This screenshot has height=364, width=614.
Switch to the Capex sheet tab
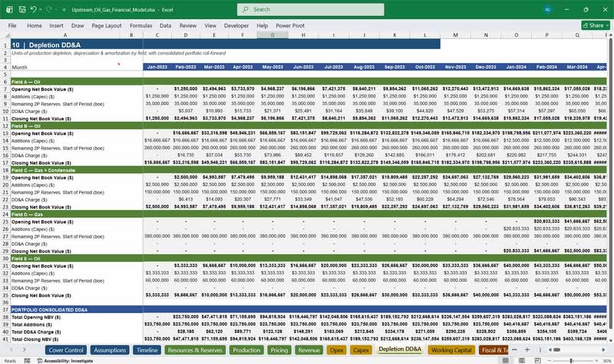point(360,350)
